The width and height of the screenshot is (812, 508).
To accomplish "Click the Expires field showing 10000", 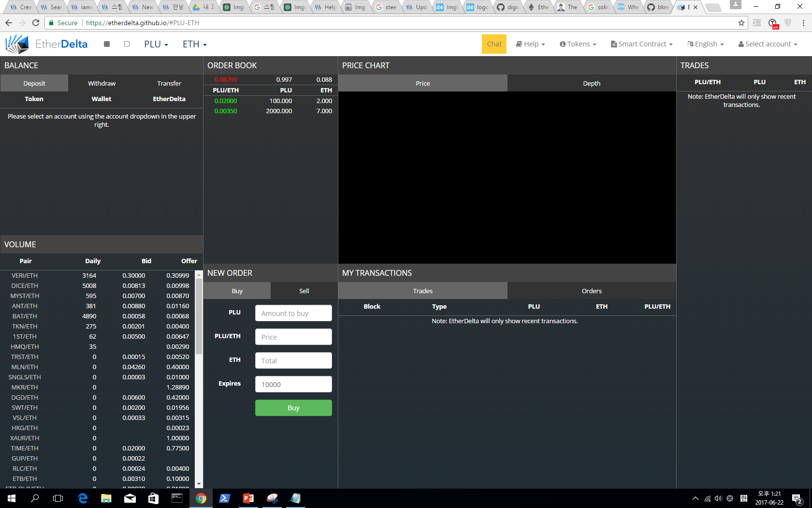I will click(x=293, y=384).
